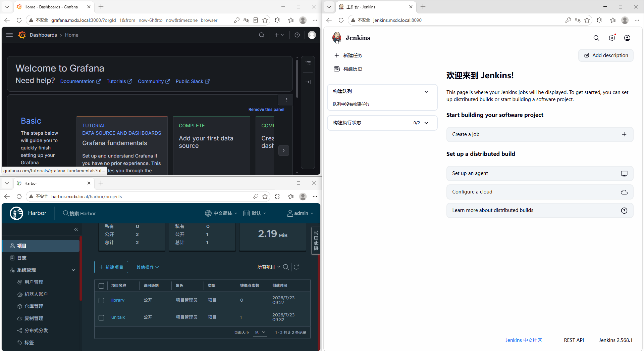Open Grafana panel three-dot menu
This screenshot has height=351, width=644.
tap(287, 100)
